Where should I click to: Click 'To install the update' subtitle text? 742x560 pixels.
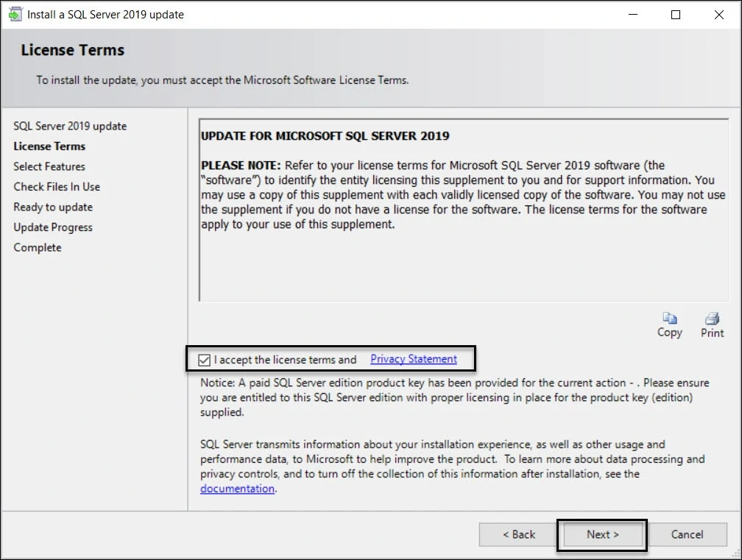(x=222, y=80)
